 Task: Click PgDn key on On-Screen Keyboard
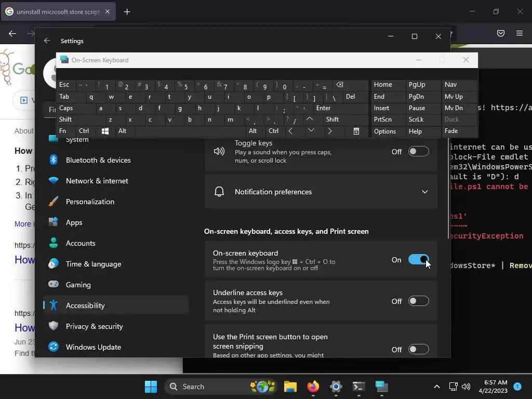tap(423, 97)
